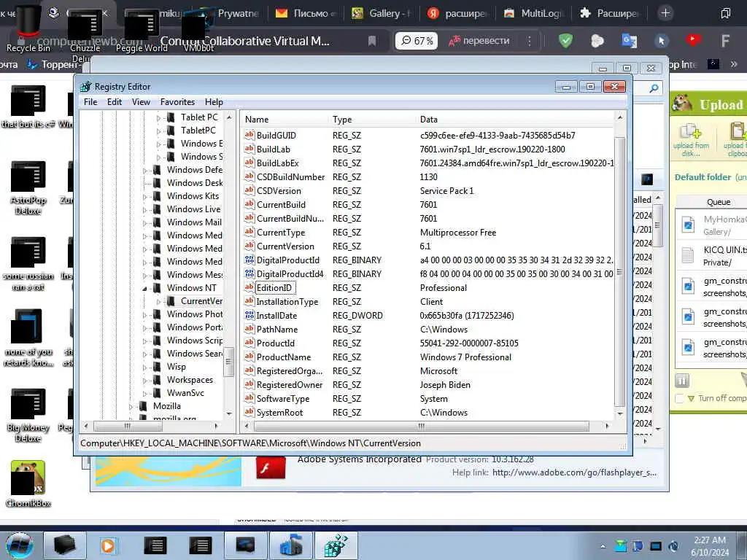747x560 pixels.
Task: Expand the Windows Kits registry key
Action: [x=145, y=196]
